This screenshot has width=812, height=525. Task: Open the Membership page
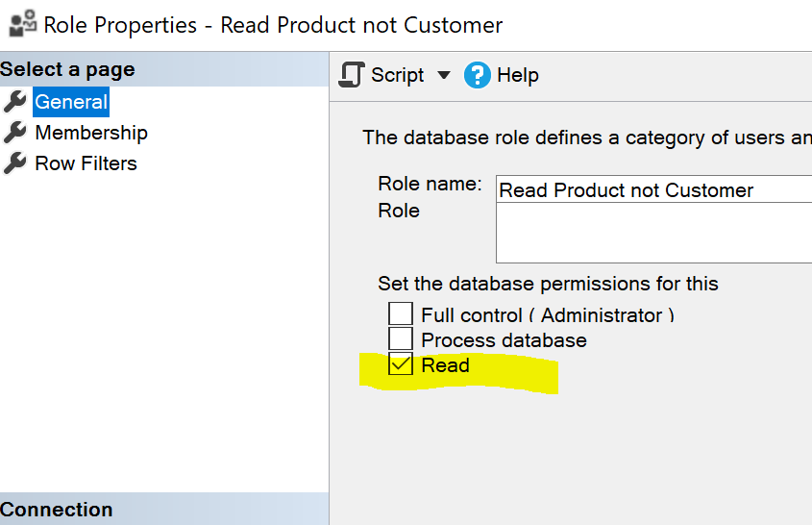91,133
